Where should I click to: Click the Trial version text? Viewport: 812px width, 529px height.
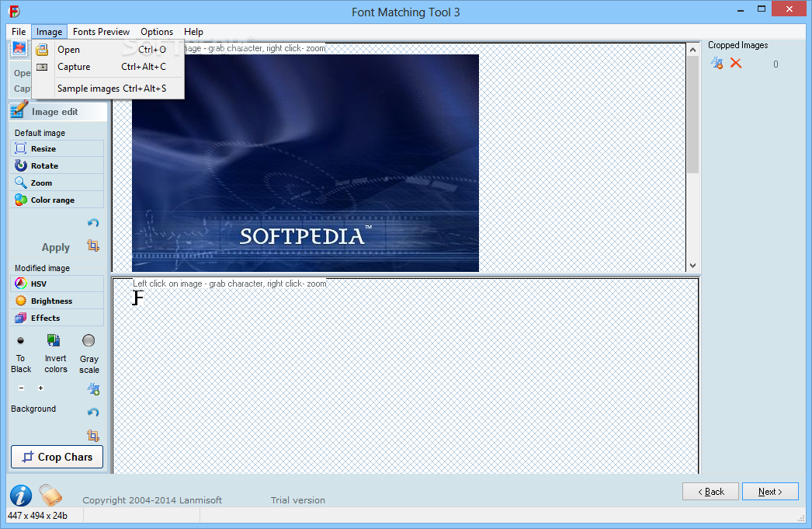(x=298, y=500)
